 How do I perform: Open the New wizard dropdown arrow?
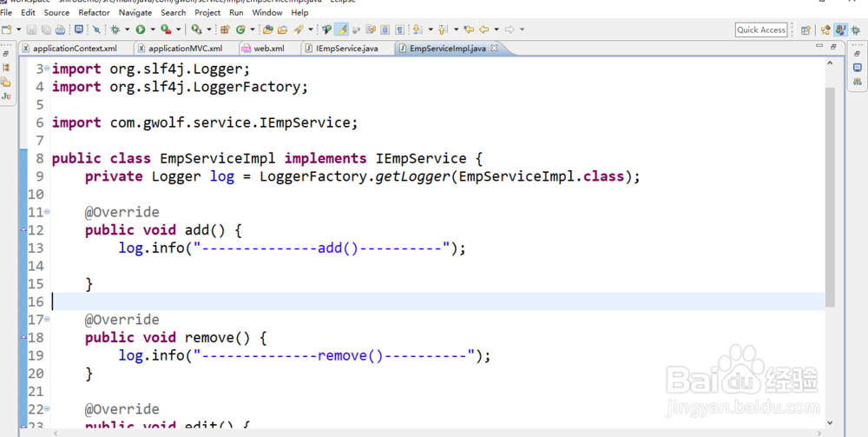tap(18, 30)
